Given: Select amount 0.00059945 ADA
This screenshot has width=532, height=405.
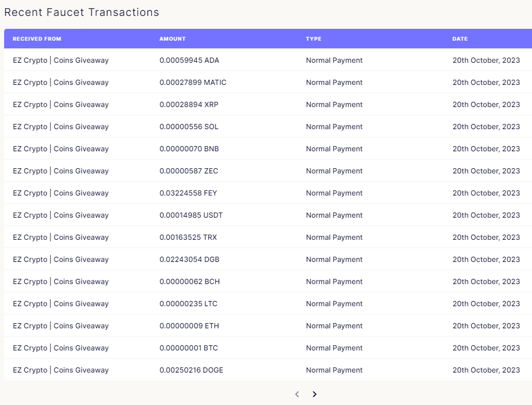Looking at the screenshot, I should [189, 60].
